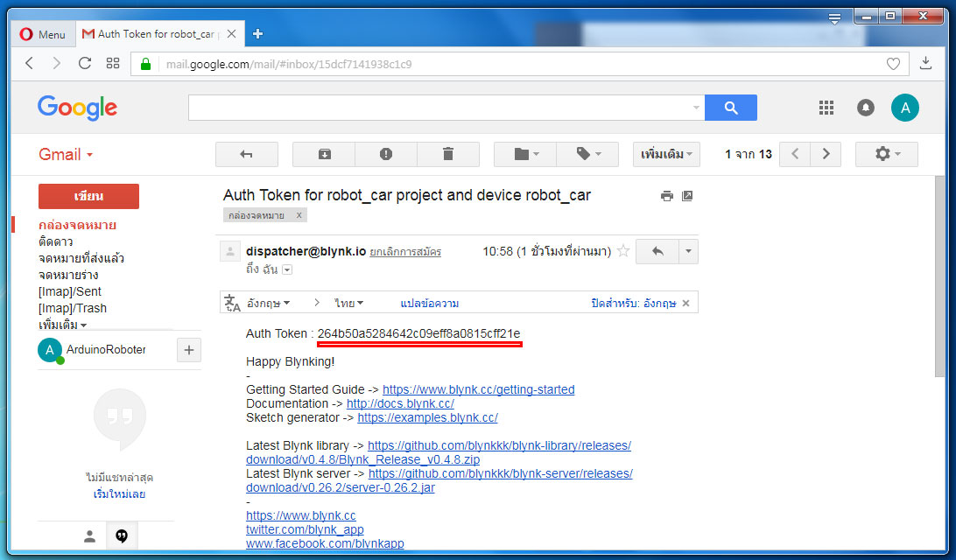Open Labels tag dropdown
956x560 pixels.
click(x=587, y=154)
